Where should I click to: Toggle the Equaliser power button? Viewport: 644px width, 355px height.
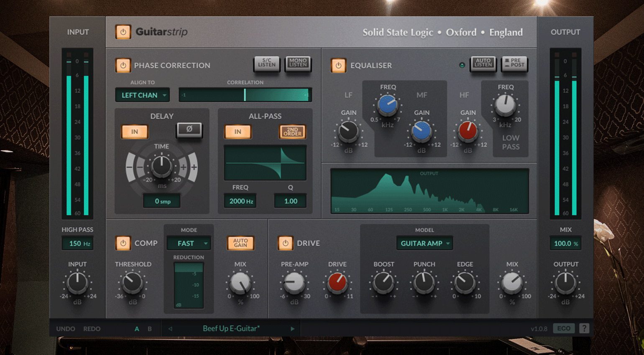pyautogui.click(x=338, y=66)
